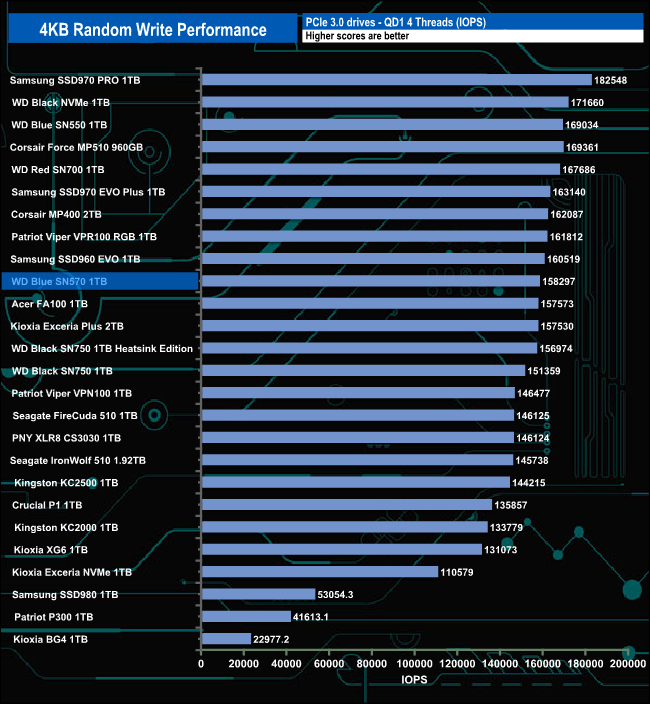The width and height of the screenshot is (650, 704).
Task: Select the 'Acer FA100 1TB' label
Action: [49, 304]
